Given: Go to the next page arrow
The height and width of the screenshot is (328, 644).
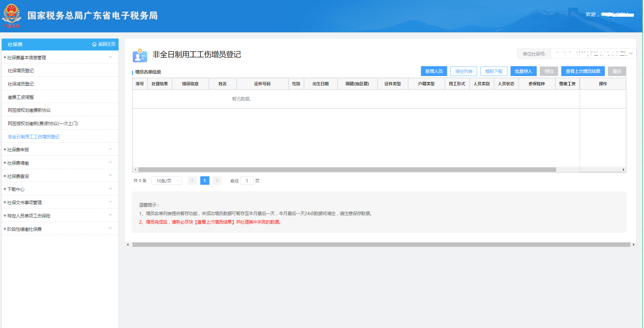Looking at the screenshot, I should 217,181.
